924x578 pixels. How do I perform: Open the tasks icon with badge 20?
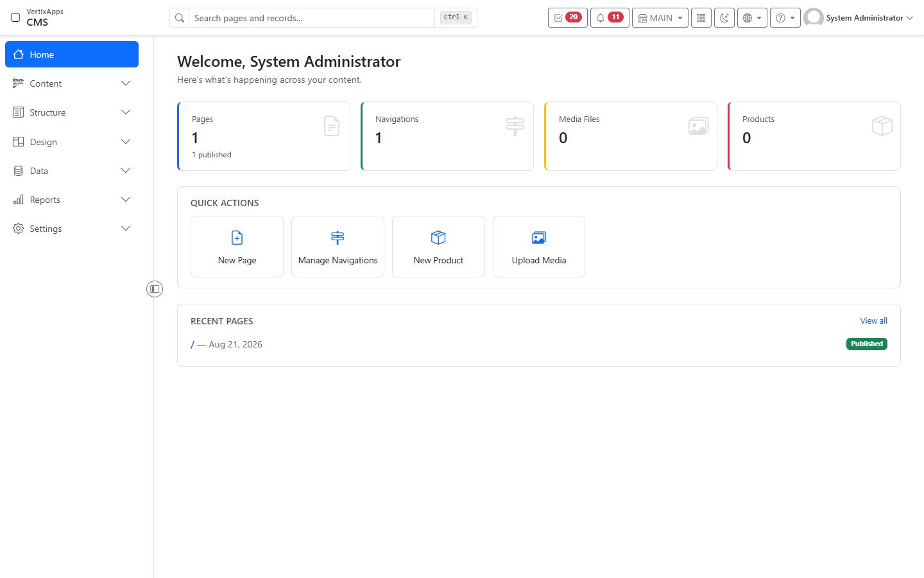coord(567,18)
